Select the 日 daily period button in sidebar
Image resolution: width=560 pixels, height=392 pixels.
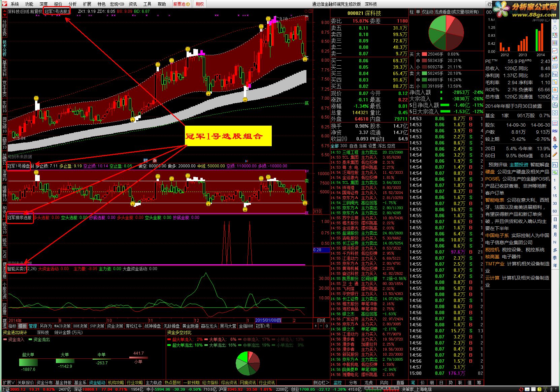click(555, 219)
